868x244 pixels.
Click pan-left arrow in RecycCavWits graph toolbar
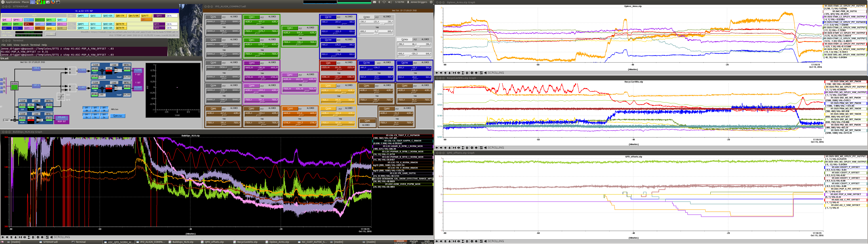pos(437,148)
